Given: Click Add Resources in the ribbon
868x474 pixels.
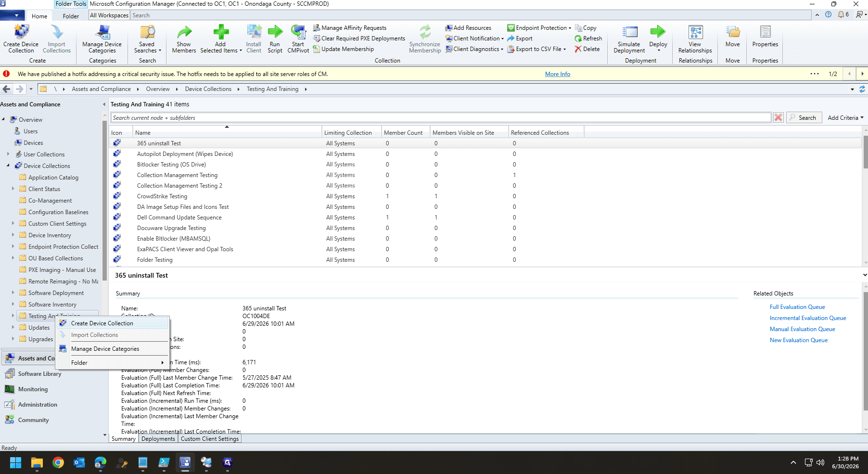Looking at the screenshot, I should click(468, 28).
